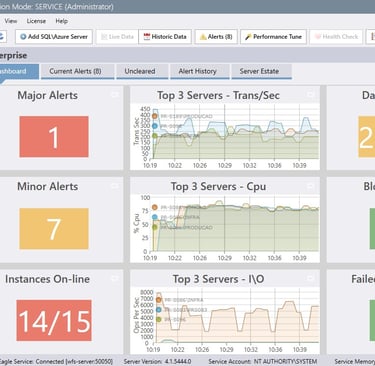This screenshot has width=375, height=366.
Task: Click the 'Instances On-line' panel heading
Action: point(47,279)
